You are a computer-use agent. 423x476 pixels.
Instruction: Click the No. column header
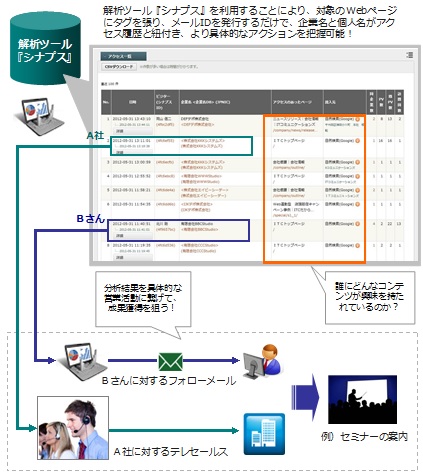[x=106, y=102]
